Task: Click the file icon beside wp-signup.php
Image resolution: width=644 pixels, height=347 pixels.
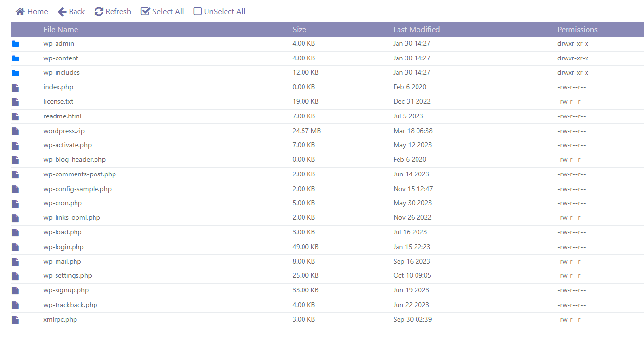Action: pos(15,290)
